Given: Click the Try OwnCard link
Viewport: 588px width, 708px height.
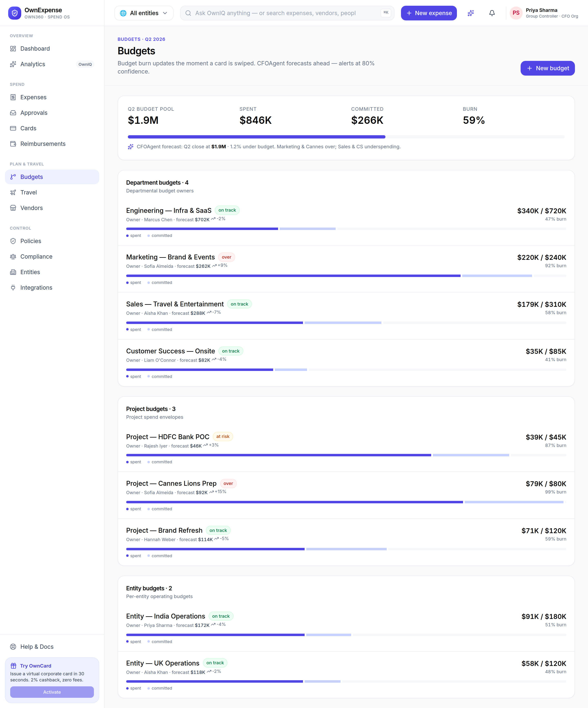Looking at the screenshot, I should pos(36,666).
